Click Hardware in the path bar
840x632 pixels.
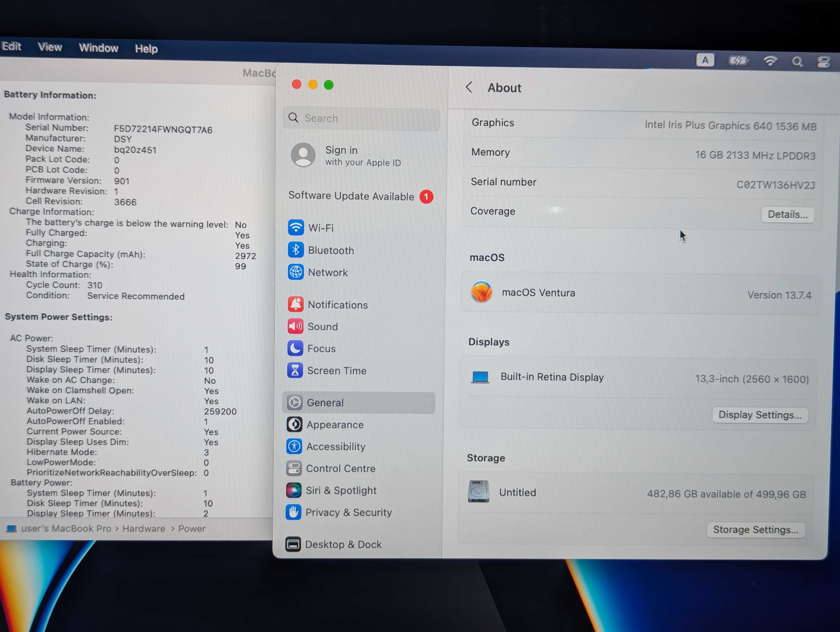pos(143,529)
